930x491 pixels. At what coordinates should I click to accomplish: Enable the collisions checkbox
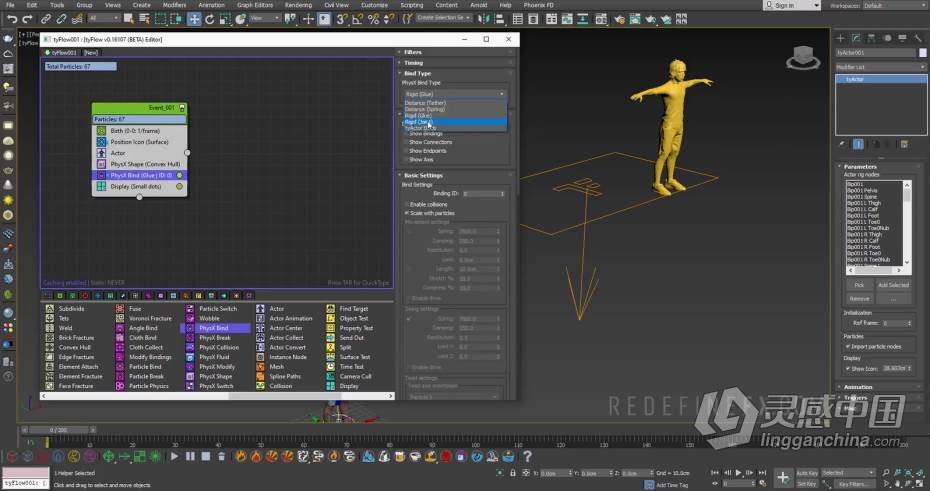[407, 205]
